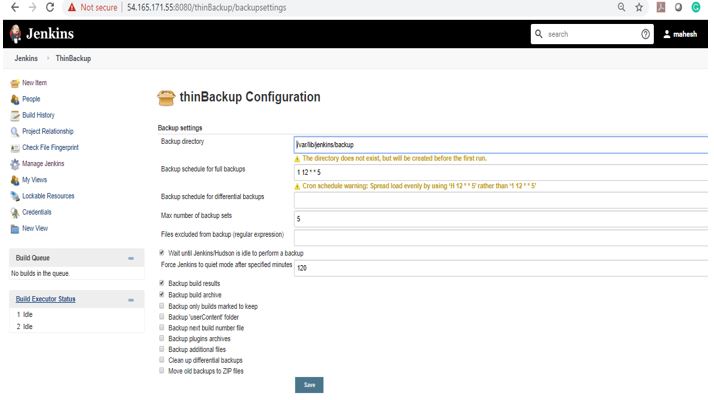The image size is (714, 400).
Task: Click the Backup directory input field
Action: pos(500,145)
